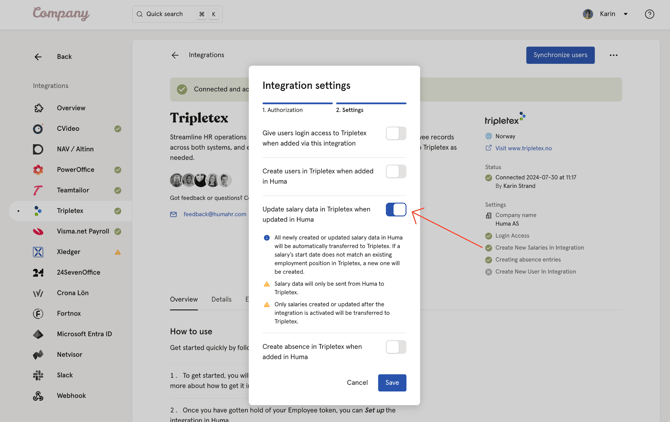Screen dimensions: 670x422
Task: Open Visma.net Payroll integration icon
Action: click(x=38, y=231)
